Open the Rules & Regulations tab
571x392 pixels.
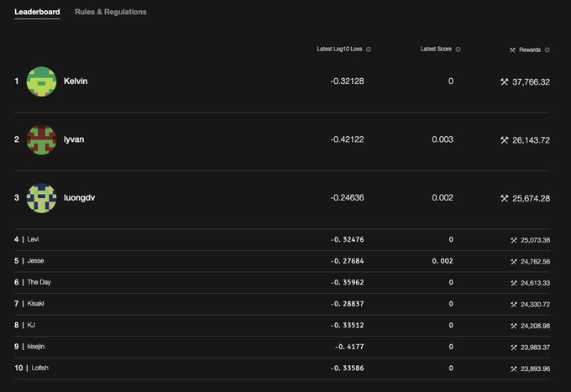(x=111, y=12)
